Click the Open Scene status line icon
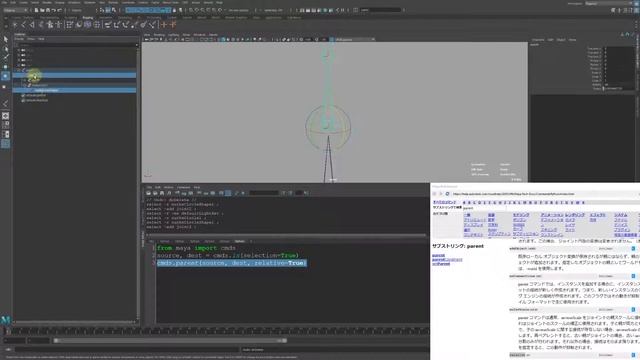The width and height of the screenshot is (640, 360). 42,10
